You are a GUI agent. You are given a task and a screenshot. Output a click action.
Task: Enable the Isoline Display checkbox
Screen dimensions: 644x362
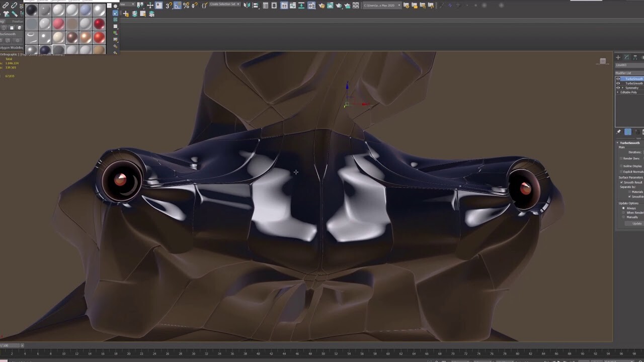[621, 166]
